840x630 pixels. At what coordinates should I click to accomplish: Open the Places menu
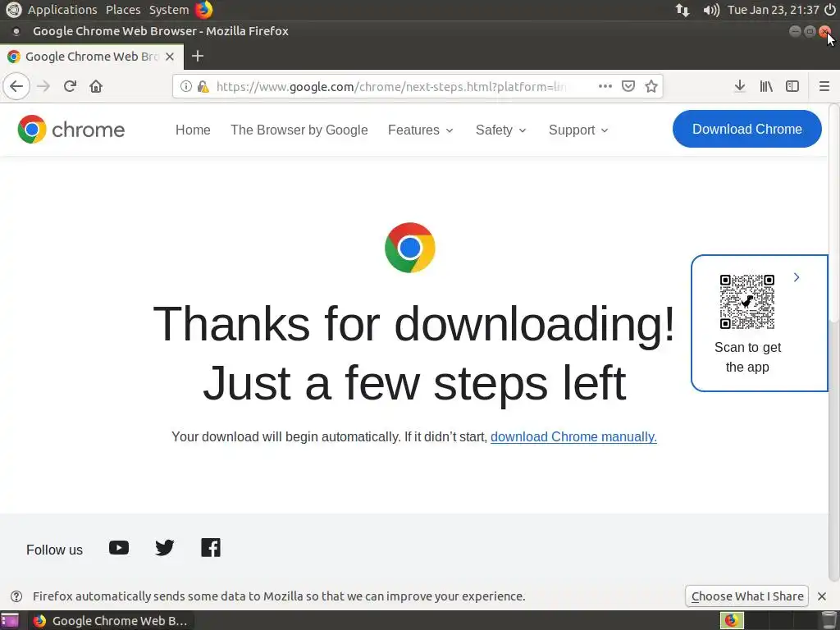[x=123, y=10]
